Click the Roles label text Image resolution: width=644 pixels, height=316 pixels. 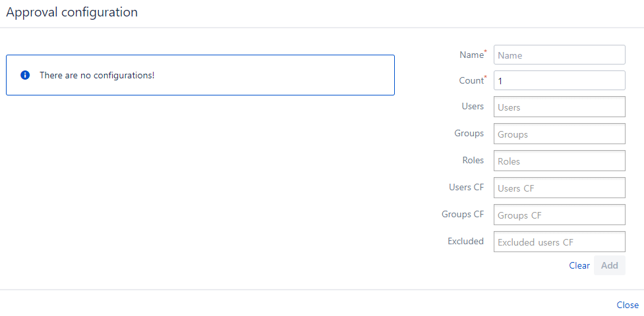click(473, 161)
